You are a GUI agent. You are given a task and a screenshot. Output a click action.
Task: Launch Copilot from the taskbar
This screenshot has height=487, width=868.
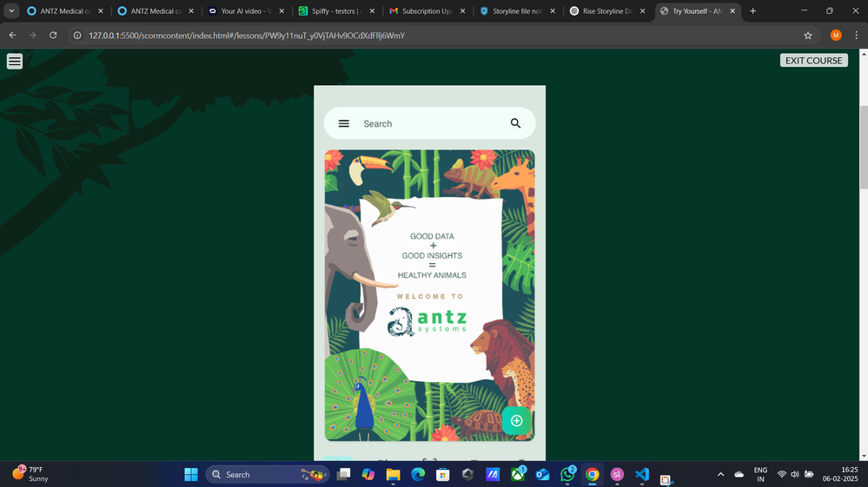click(368, 474)
